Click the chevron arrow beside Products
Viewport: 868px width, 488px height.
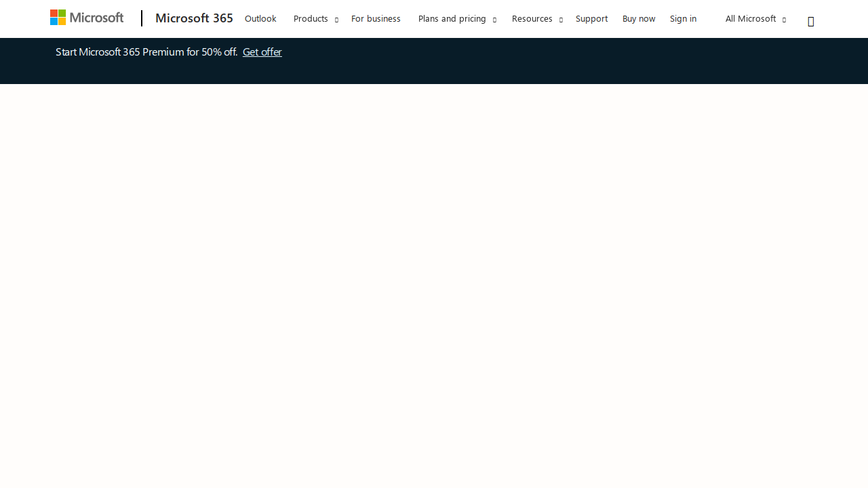point(336,20)
